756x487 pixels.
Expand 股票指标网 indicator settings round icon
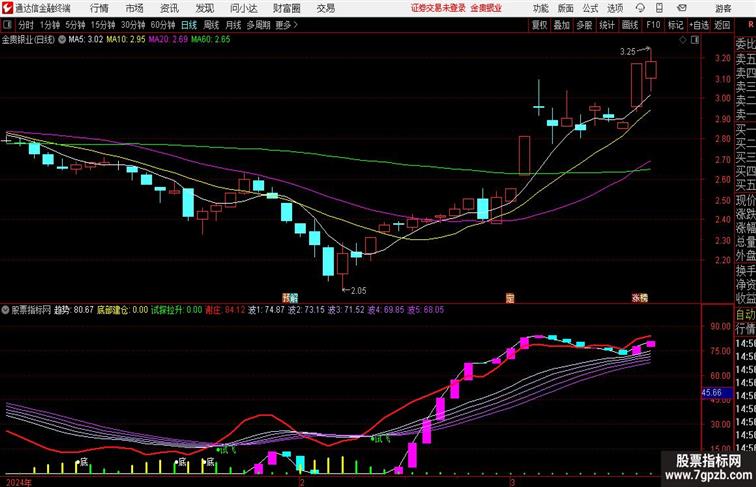coord(5,310)
